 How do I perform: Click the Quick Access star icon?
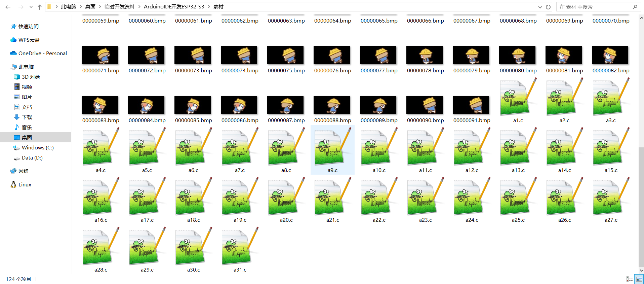coord(13,26)
